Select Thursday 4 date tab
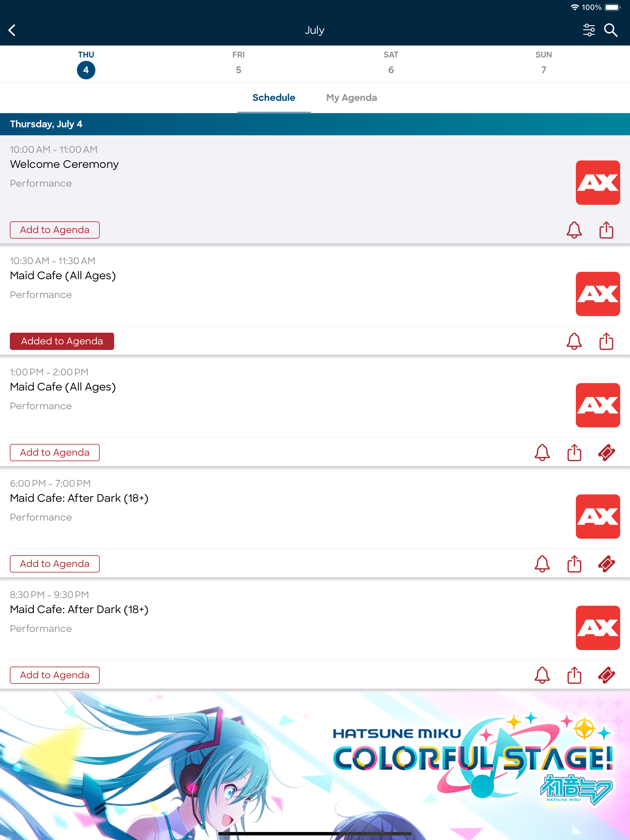Screen dimensions: 630x840 point(86,64)
